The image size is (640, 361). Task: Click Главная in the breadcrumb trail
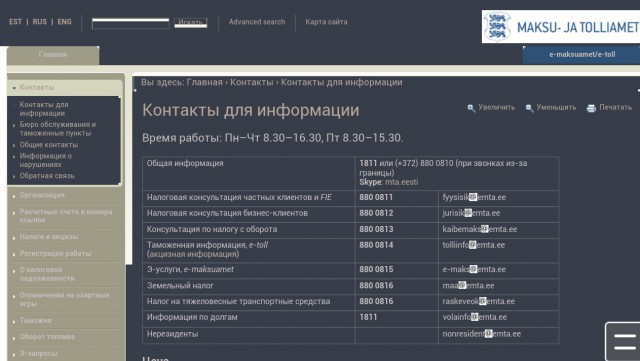[x=204, y=82]
